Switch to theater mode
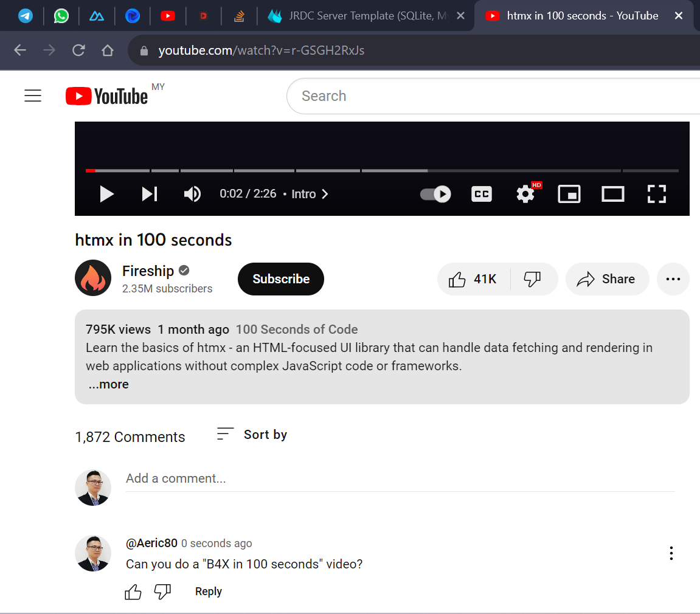Screen dimensions: 700x614 (613, 194)
